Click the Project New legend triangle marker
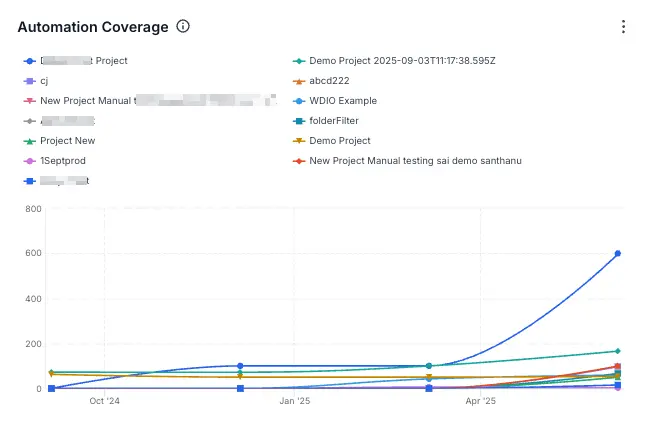Image resolution: width=648 pixels, height=421 pixels. 30,141
